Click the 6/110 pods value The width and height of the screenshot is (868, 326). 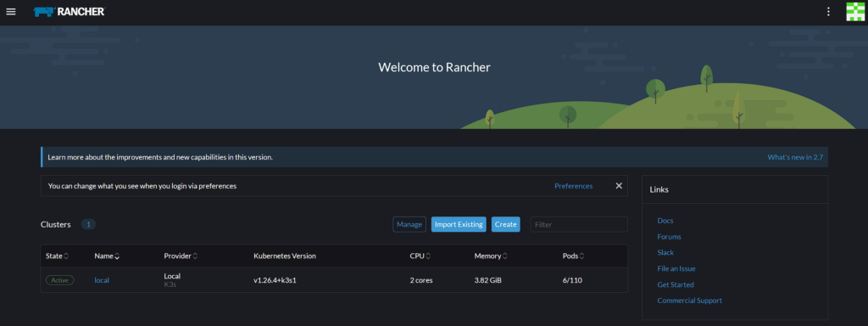pos(572,280)
